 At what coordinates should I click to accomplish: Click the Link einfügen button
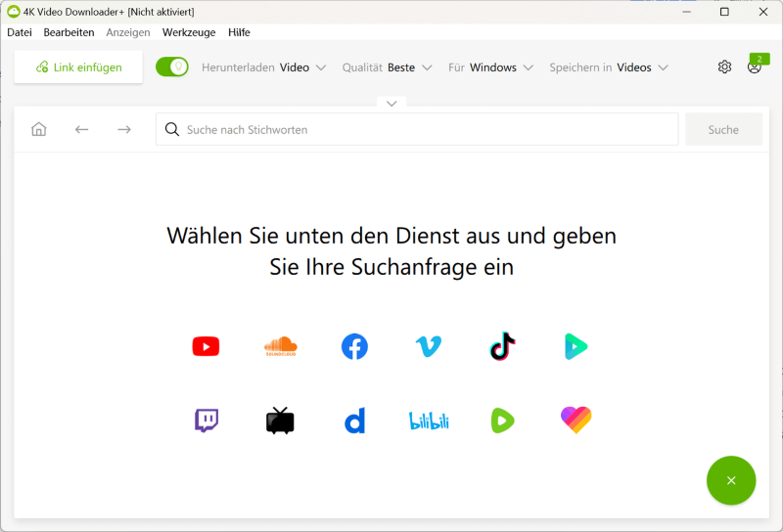point(78,66)
